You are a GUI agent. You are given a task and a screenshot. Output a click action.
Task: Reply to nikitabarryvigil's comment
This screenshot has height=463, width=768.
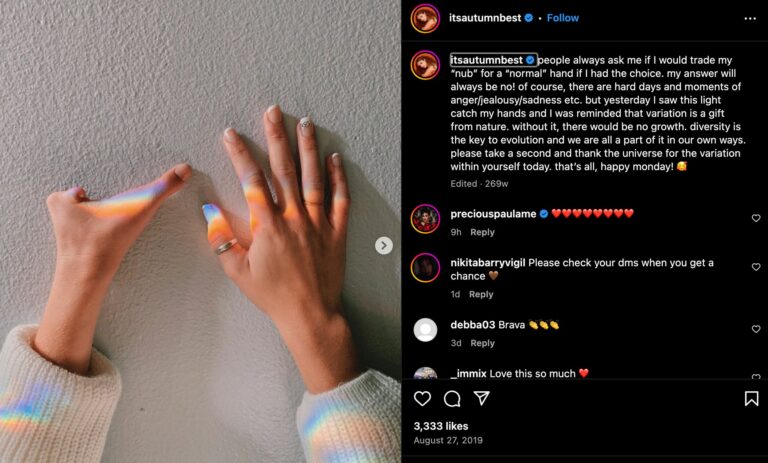pos(481,294)
